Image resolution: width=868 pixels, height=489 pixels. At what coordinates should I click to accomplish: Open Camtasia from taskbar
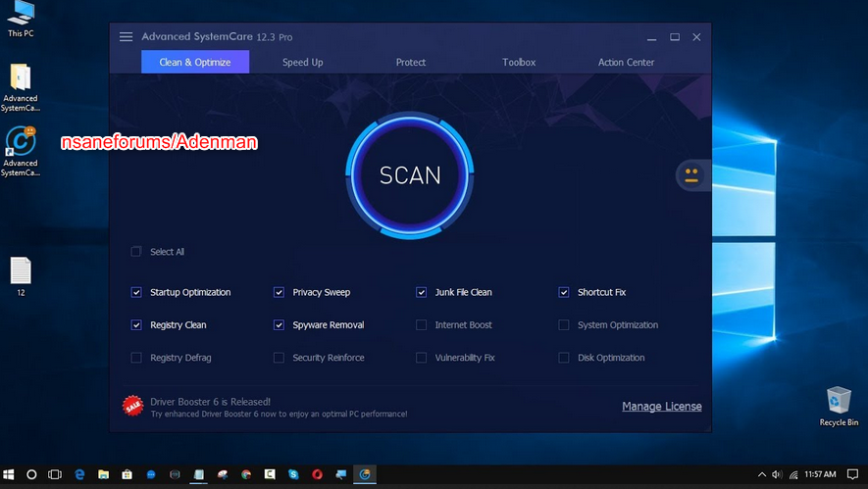coord(270,474)
